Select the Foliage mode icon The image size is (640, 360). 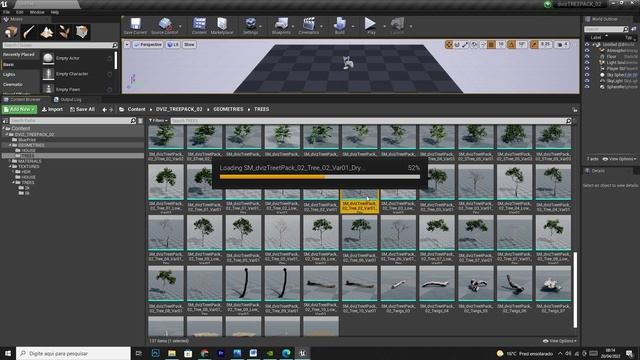coord(64,32)
